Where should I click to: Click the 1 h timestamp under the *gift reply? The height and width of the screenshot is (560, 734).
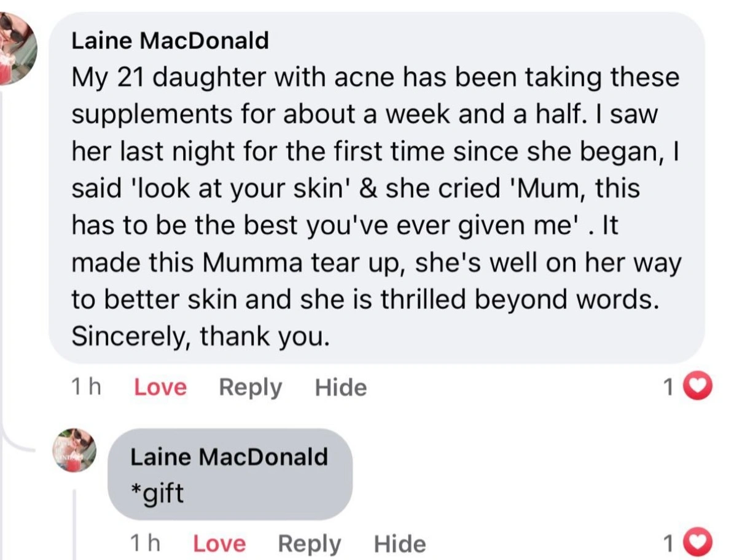145,544
